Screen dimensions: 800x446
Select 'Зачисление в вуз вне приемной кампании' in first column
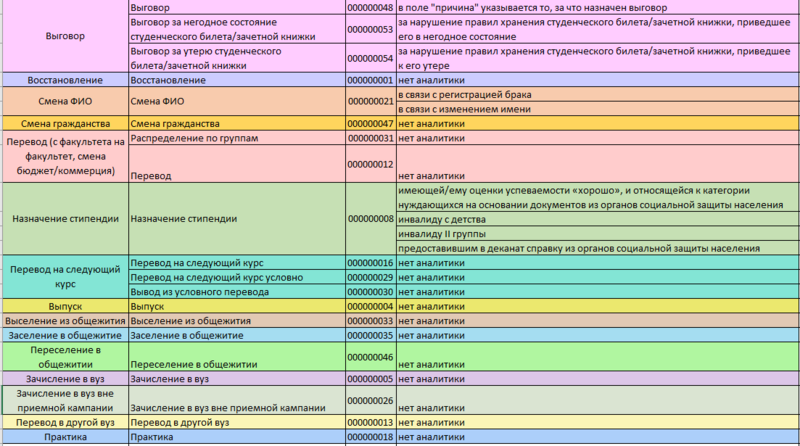[x=65, y=401]
